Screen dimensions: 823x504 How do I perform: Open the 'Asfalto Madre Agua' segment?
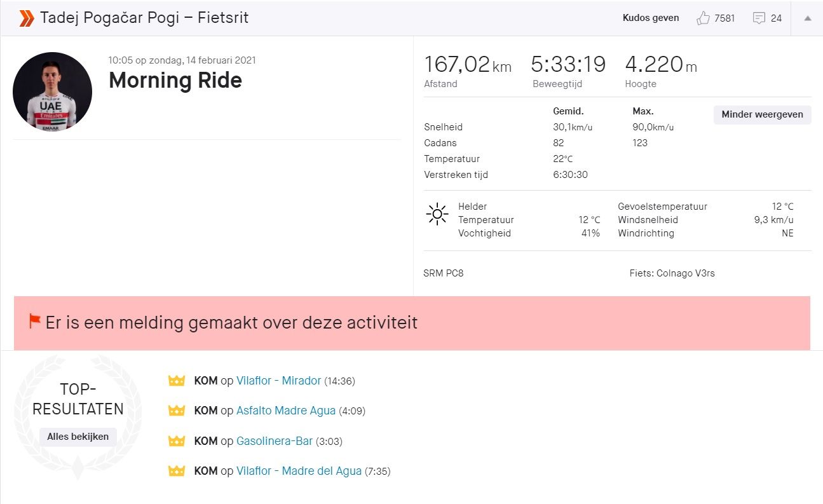pyautogui.click(x=285, y=411)
